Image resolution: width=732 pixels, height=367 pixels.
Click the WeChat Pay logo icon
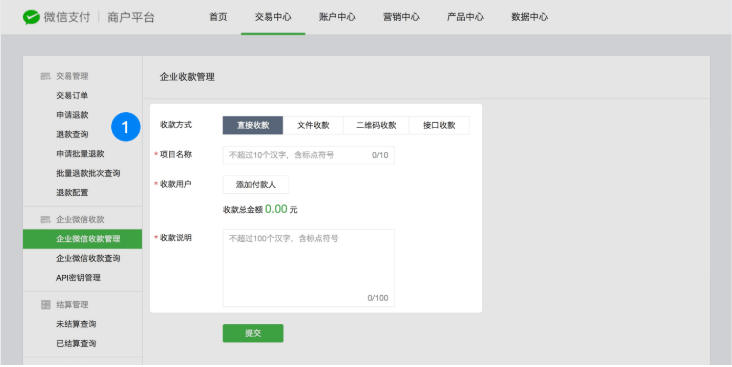click(x=31, y=17)
